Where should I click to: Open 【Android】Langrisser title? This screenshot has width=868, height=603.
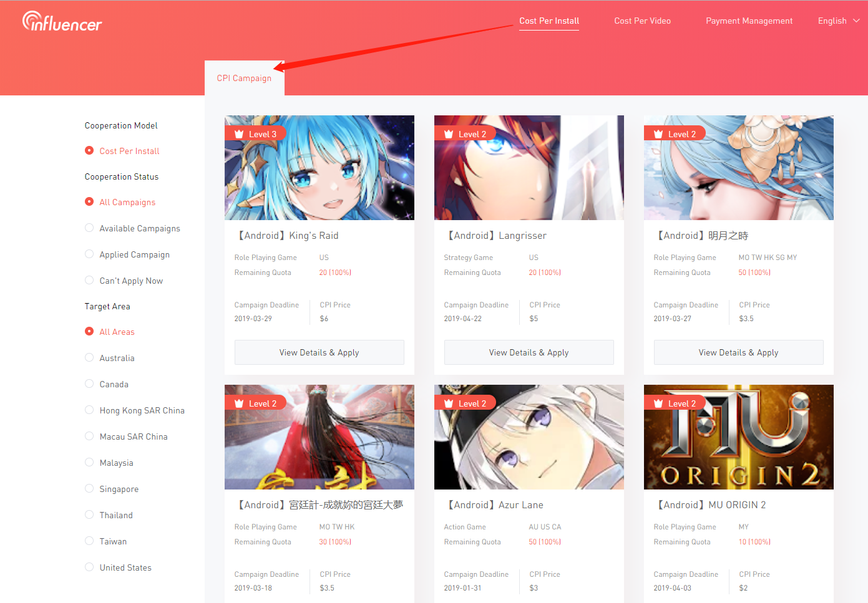495,235
